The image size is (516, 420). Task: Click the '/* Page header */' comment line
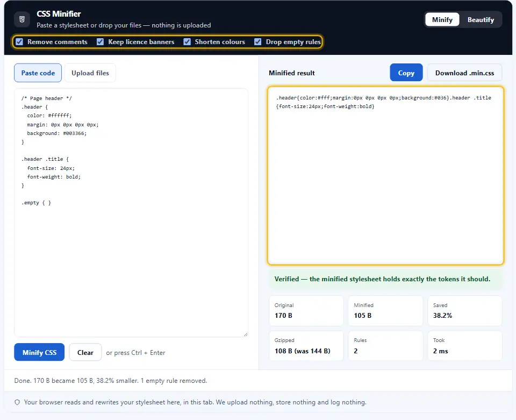(x=46, y=98)
